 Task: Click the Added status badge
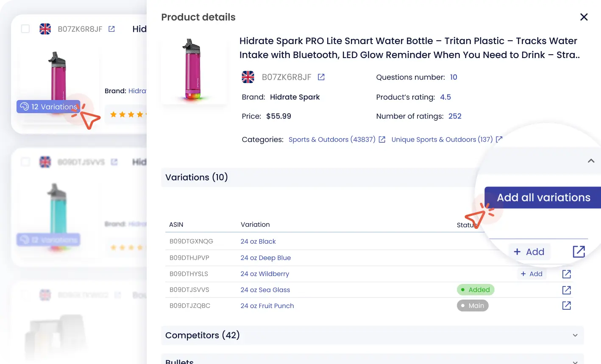pos(476,290)
